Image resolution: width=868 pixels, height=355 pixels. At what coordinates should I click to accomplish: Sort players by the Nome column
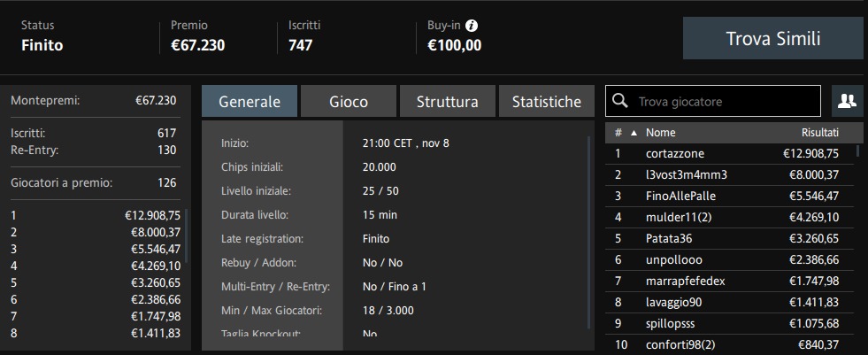(660, 133)
